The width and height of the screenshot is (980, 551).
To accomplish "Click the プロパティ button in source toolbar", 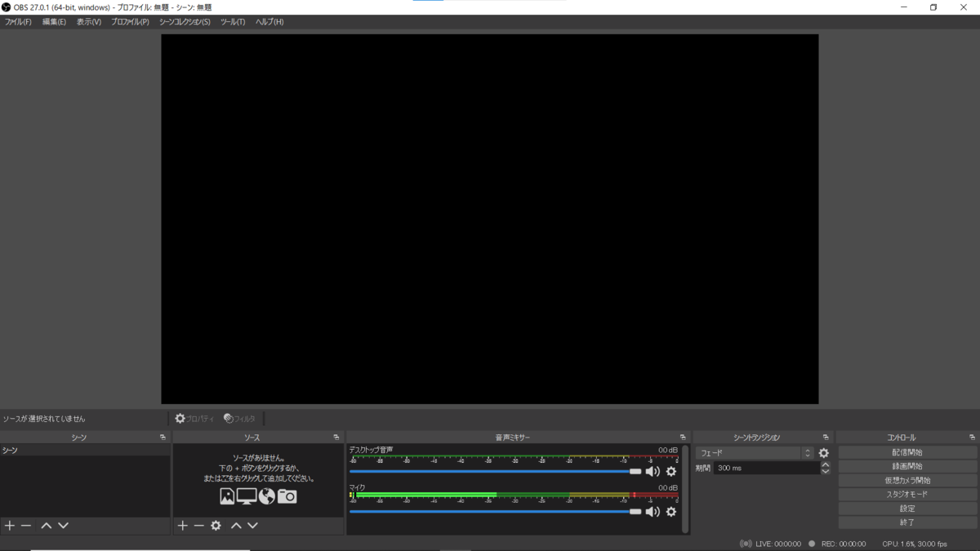I will tap(194, 419).
